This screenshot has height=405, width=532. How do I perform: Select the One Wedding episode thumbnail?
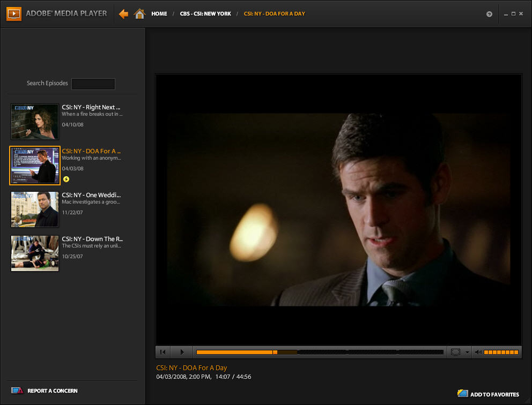pyautogui.click(x=35, y=209)
